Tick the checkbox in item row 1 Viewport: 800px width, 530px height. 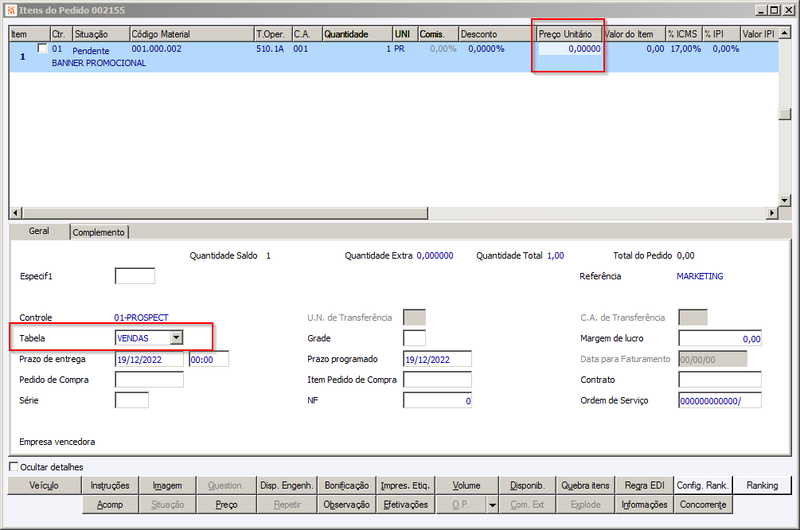point(43,48)
